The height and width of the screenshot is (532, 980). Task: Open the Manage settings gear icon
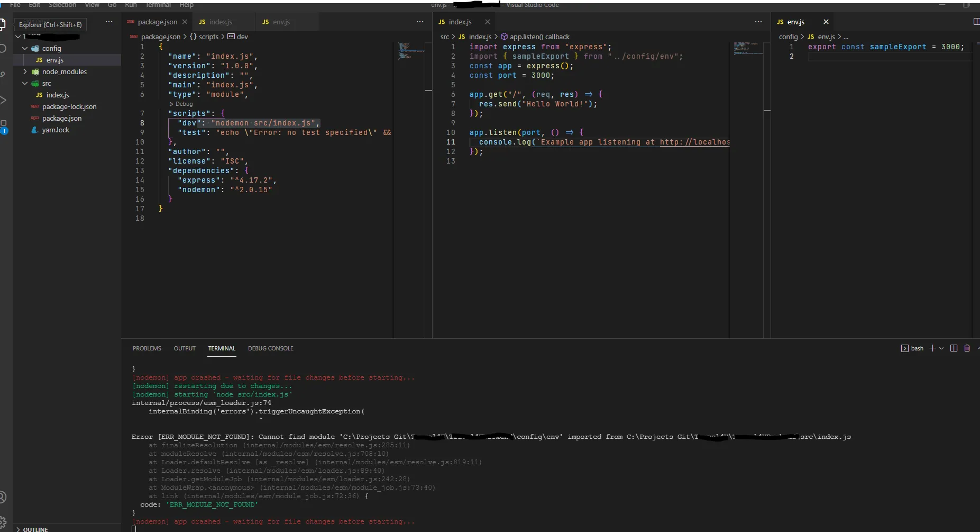click(x=3, y=521)
